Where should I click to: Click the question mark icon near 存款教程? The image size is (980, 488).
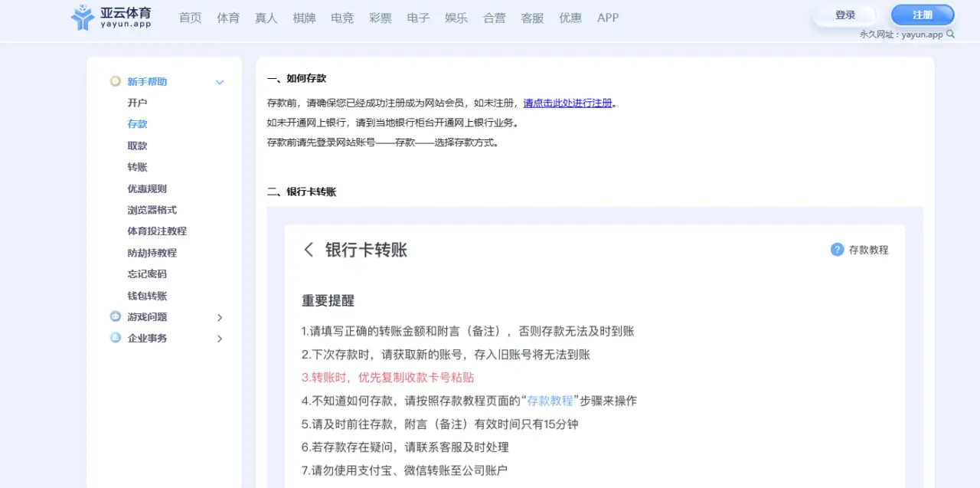pyautogui.click(x=837, y=250)
